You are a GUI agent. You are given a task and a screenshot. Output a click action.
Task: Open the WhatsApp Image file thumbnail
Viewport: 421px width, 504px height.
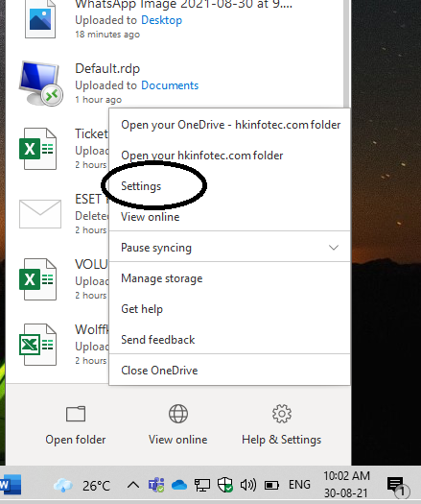(40, 19)
